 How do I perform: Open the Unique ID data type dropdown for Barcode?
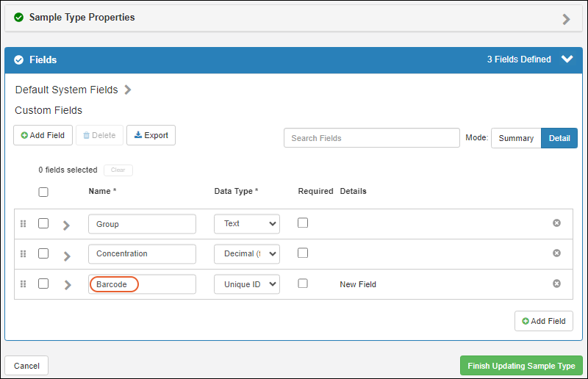pos(246,284)
